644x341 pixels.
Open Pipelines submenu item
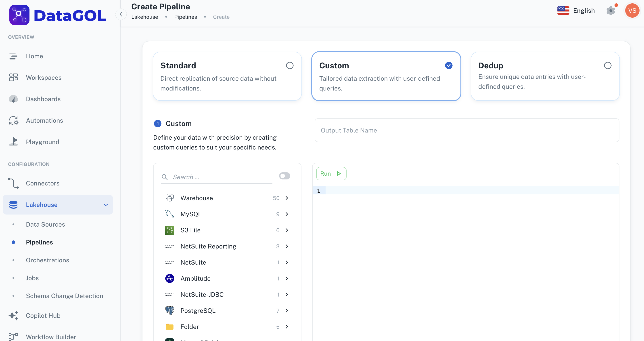pyautogui.click(x=39, y=242)
